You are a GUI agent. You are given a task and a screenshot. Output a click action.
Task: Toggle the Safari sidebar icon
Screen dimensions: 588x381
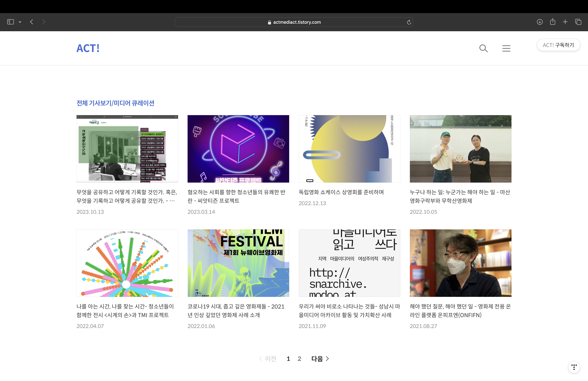(10, 22)
